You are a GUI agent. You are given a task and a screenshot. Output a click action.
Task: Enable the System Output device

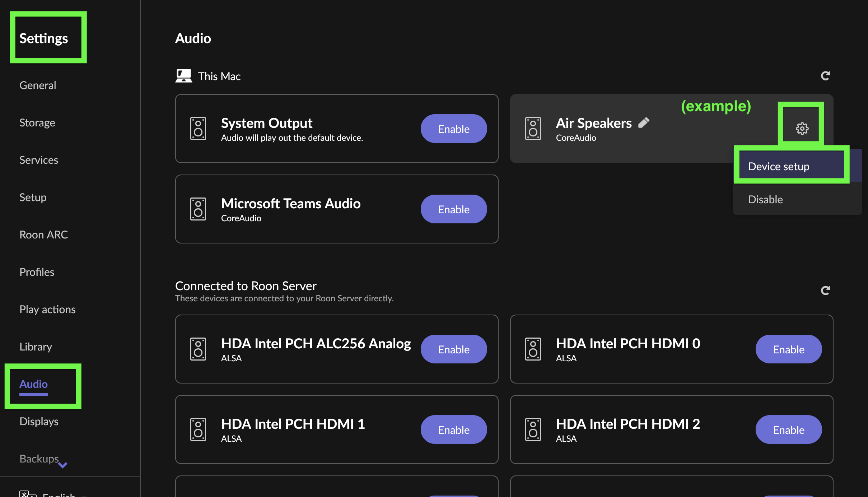(x=453, y=129)
